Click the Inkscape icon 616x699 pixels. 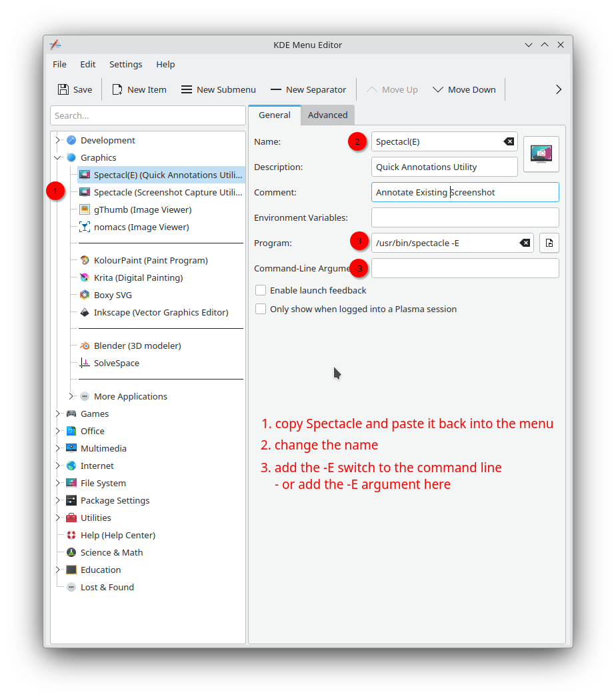(x=85, y=312)
